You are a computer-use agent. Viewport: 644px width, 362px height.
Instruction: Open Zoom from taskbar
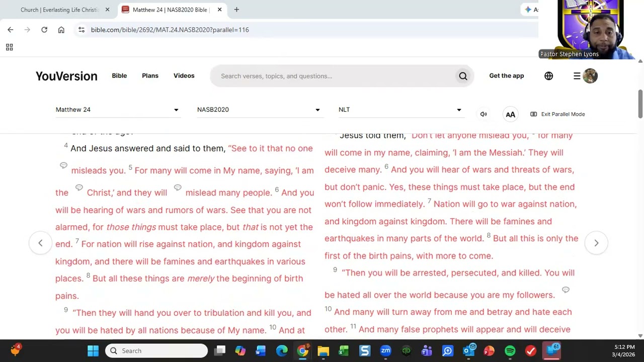[x=385, y=350]
